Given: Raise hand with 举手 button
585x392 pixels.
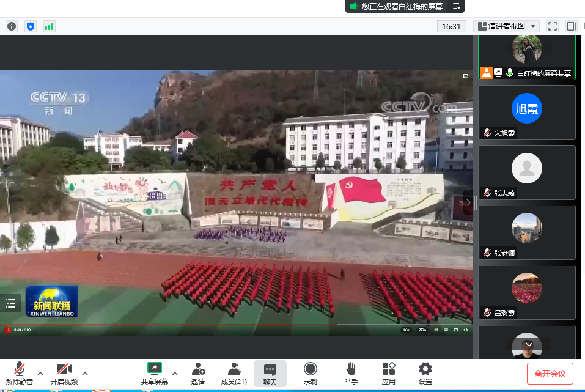Looking at the screenshot, I should coord(351,374).
